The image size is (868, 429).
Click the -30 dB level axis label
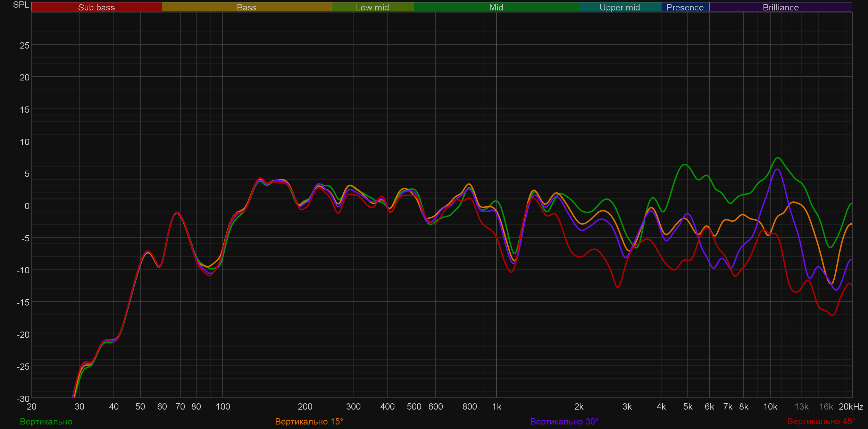click(x=23, y=399)
